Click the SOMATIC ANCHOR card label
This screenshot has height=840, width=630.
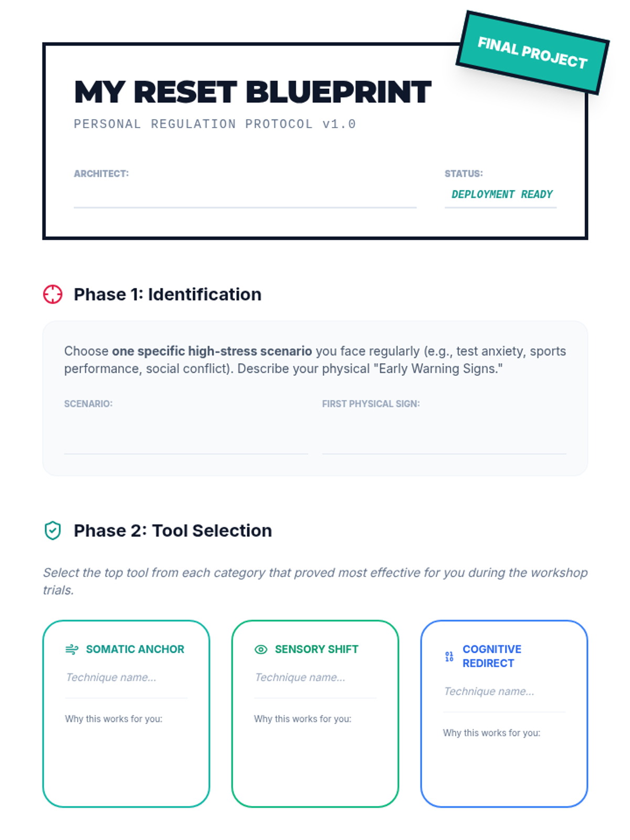(x=135, y=649)
